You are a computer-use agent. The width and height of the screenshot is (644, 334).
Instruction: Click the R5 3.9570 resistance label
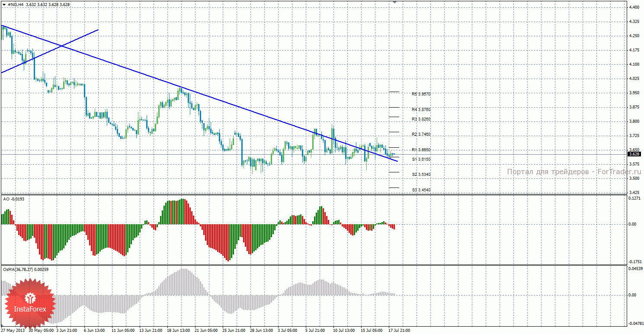click(421, 94)
